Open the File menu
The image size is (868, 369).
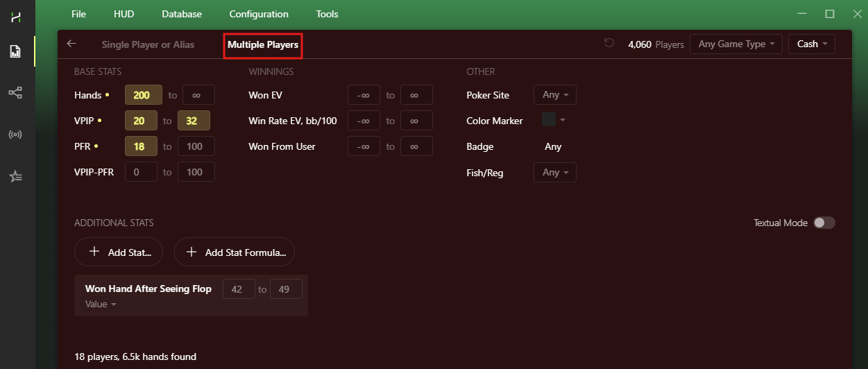coord(79,14)
